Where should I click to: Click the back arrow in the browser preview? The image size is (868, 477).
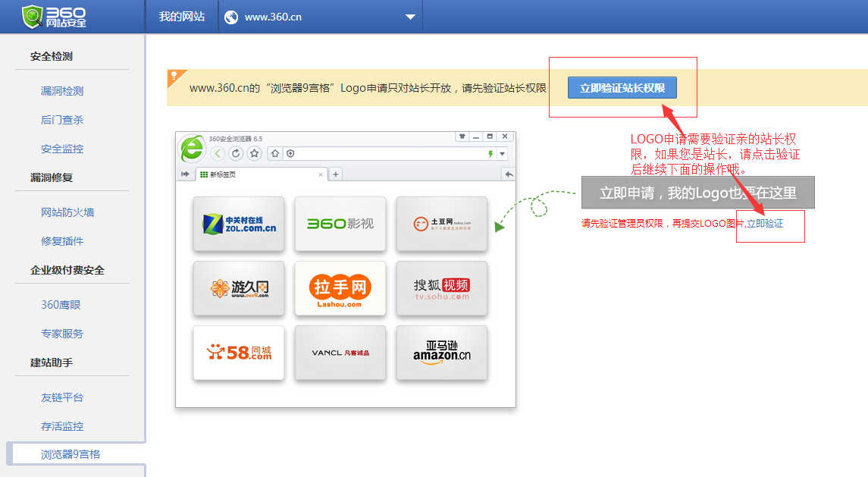tap(218, 153)
